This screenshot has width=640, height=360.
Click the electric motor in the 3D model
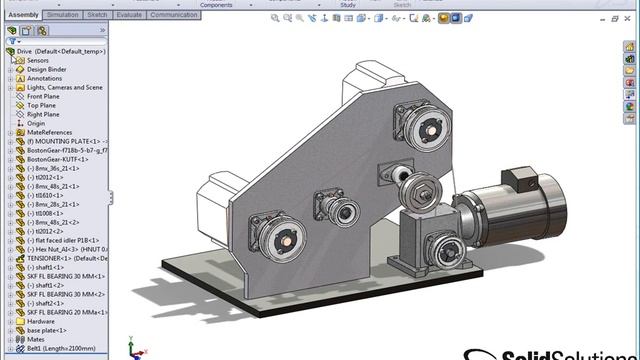[x=515, y=208]
